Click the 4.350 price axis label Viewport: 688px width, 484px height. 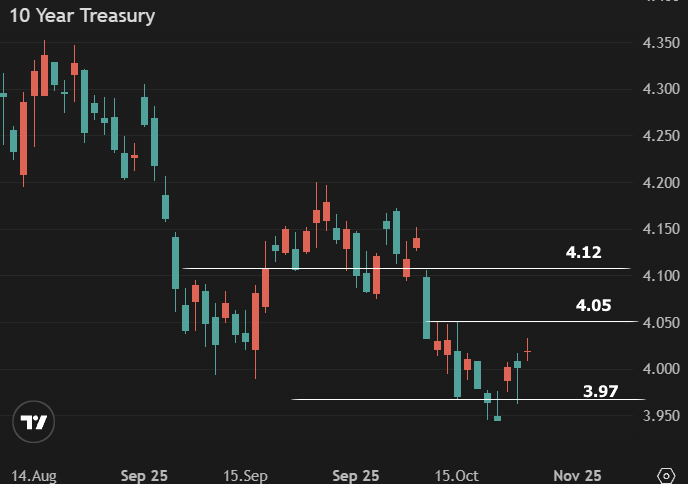click(x=662, y=42)
